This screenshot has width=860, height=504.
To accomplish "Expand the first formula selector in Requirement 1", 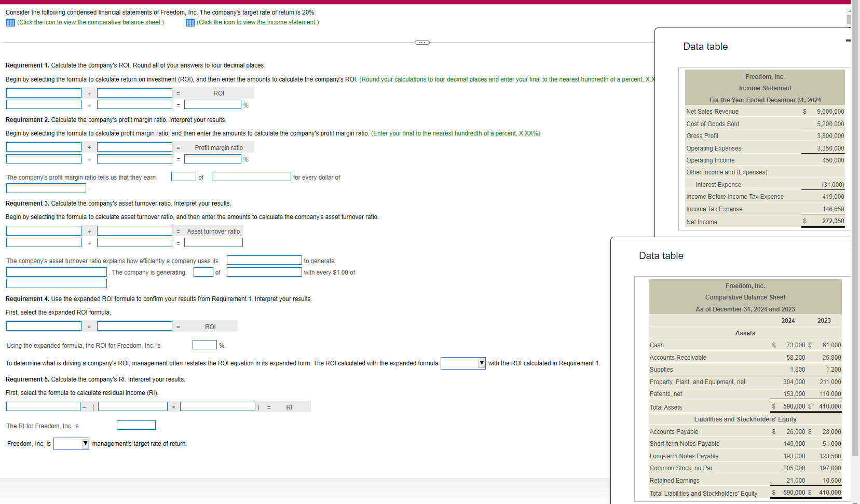I will click(x=44, y=92).
